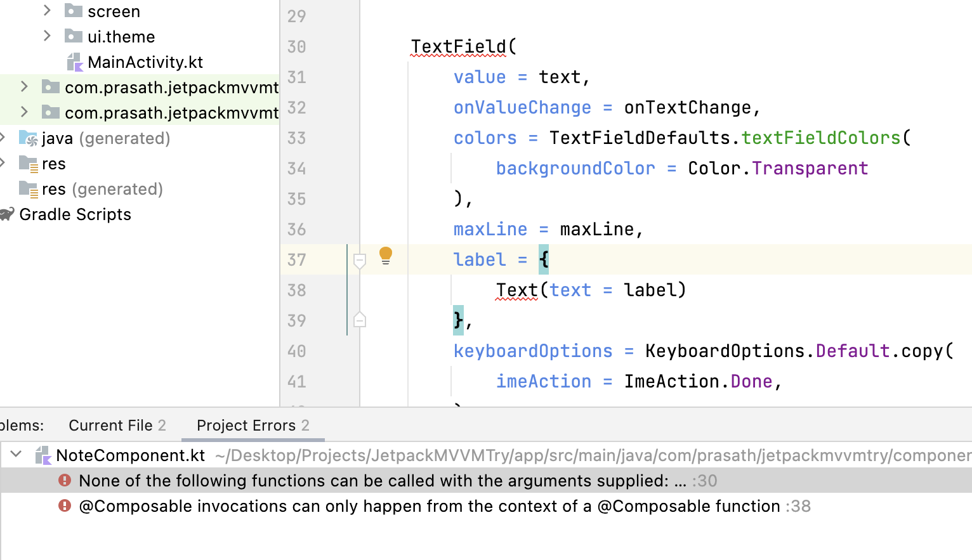Place cursor on textFieldColors on line 33
This screenshot has height=560, width=972.
tap(821, 138)
